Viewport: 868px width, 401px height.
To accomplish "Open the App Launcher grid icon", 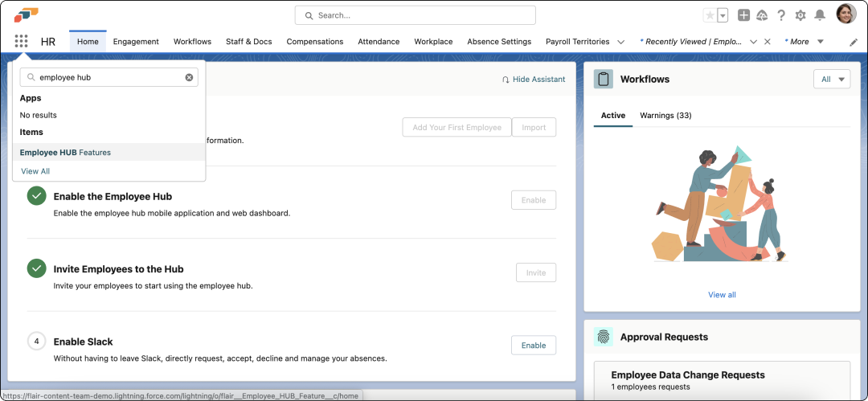I will pos(22,42).
